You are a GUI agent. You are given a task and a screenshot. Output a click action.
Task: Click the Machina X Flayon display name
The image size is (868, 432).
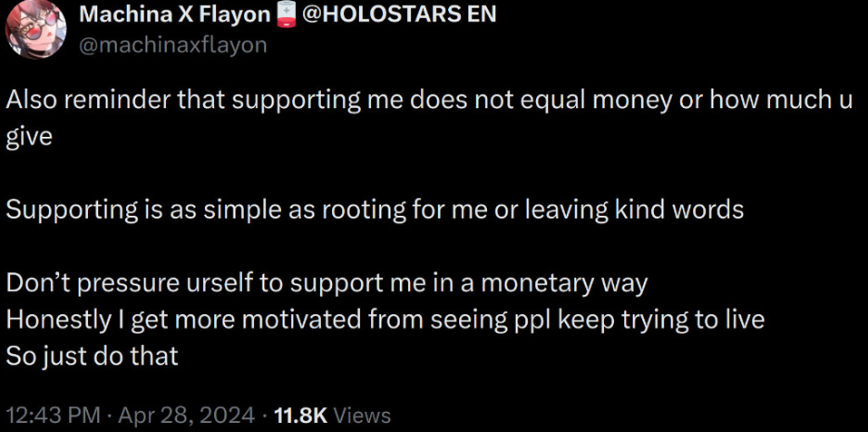(175, 15)
